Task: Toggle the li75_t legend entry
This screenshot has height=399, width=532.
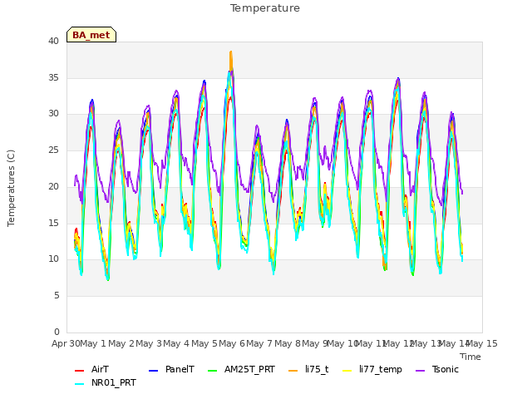Action: [x=308, y=369]
